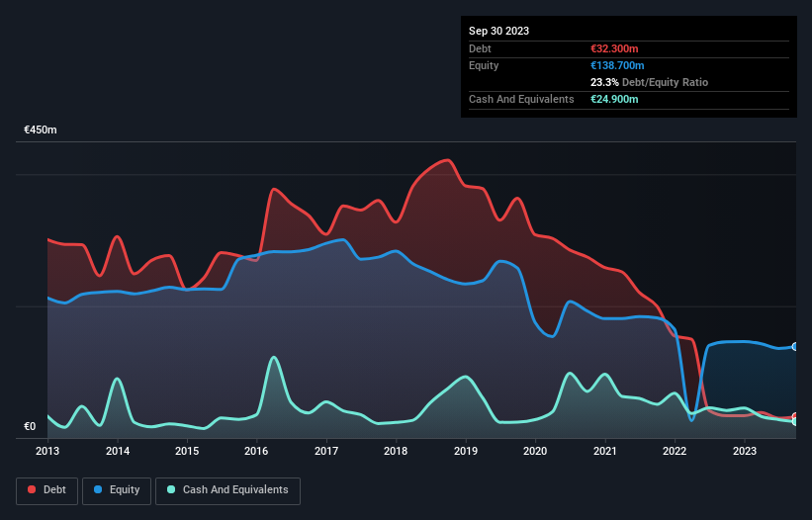This screenshot has width=812, height=520.
Task: Click the 23.3% Debt/Equity Ratio text
Action: point(649,82)
